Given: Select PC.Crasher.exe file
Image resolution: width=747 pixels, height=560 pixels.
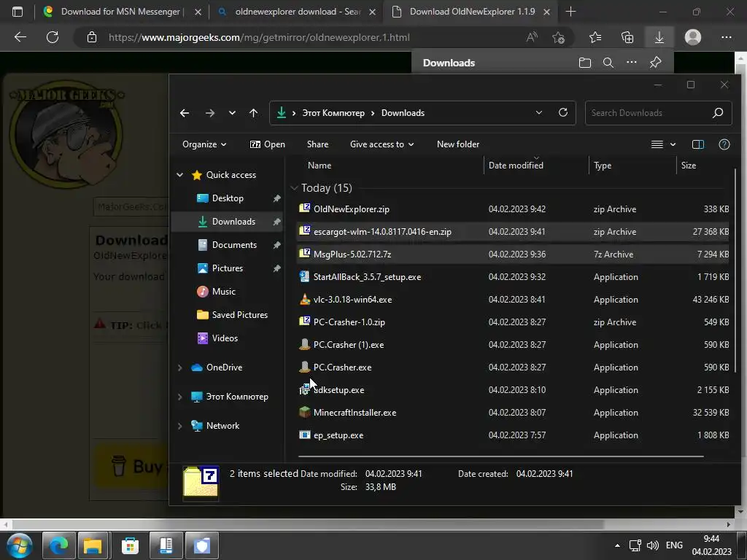Looking at the screenshot, I should (512, 367).
